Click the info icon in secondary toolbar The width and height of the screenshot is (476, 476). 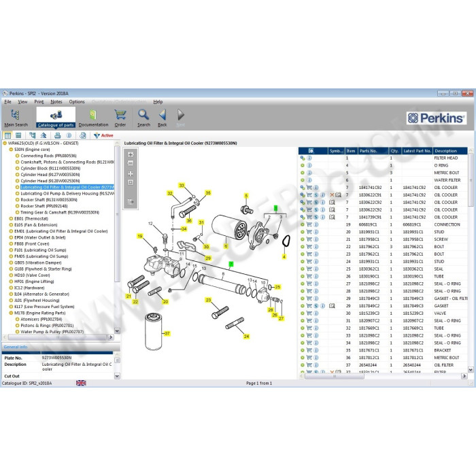coord(69,135)
